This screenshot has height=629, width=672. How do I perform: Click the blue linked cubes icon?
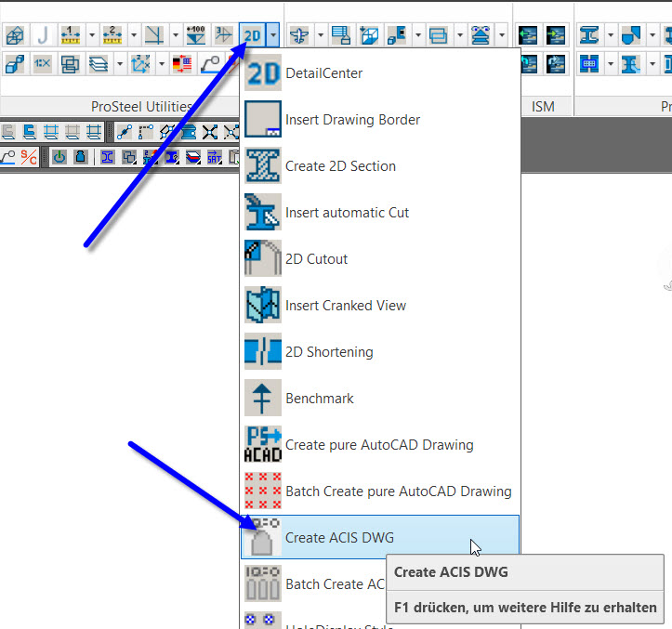click(x=15, y=64)
